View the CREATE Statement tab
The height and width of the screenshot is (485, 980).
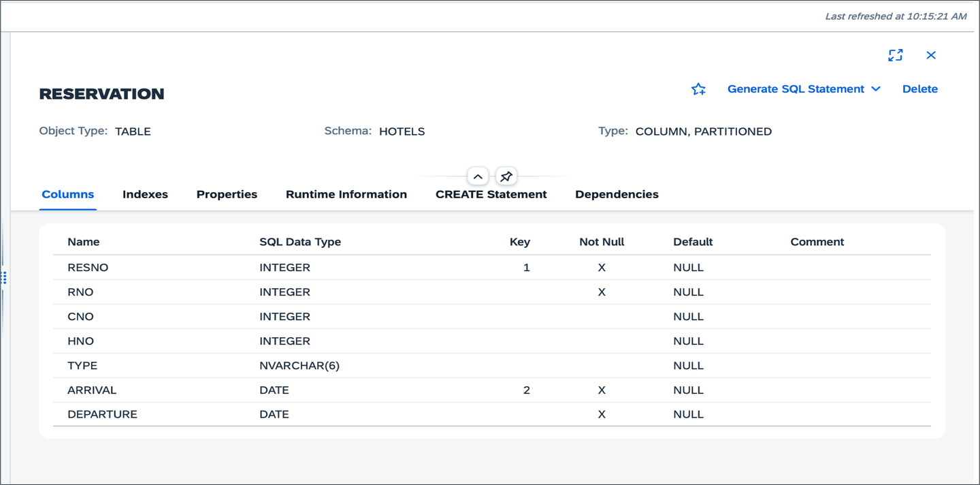(491, 194)
